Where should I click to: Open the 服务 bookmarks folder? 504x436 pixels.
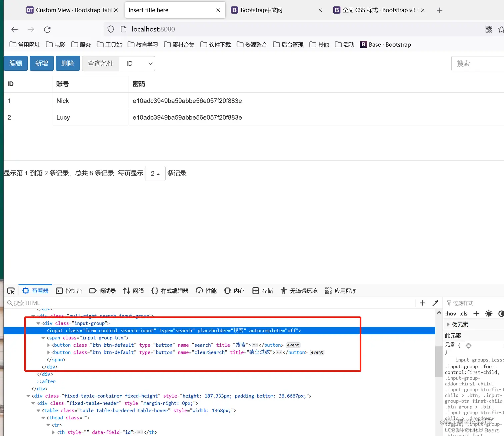[81, 45]
